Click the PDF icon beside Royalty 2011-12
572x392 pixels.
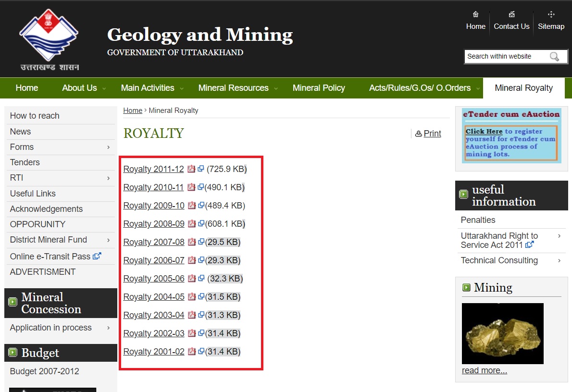tap(191, 169)
